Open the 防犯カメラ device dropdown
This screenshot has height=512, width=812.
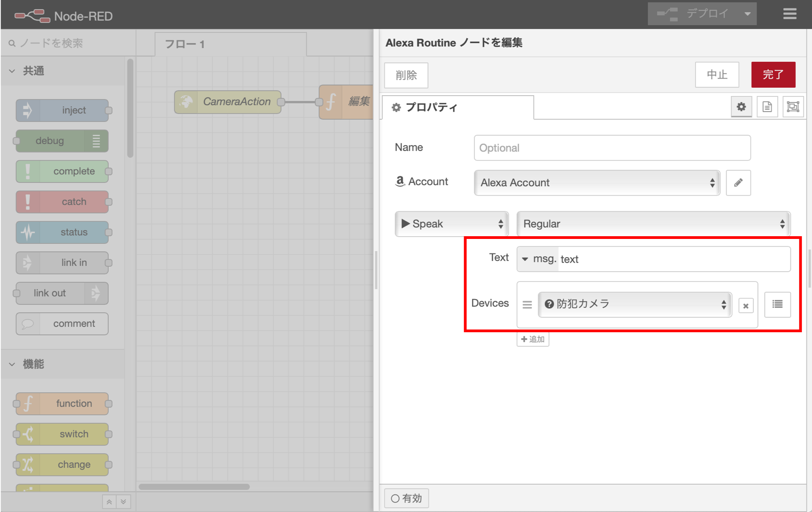pyautogui.click(x=635, y=304)
